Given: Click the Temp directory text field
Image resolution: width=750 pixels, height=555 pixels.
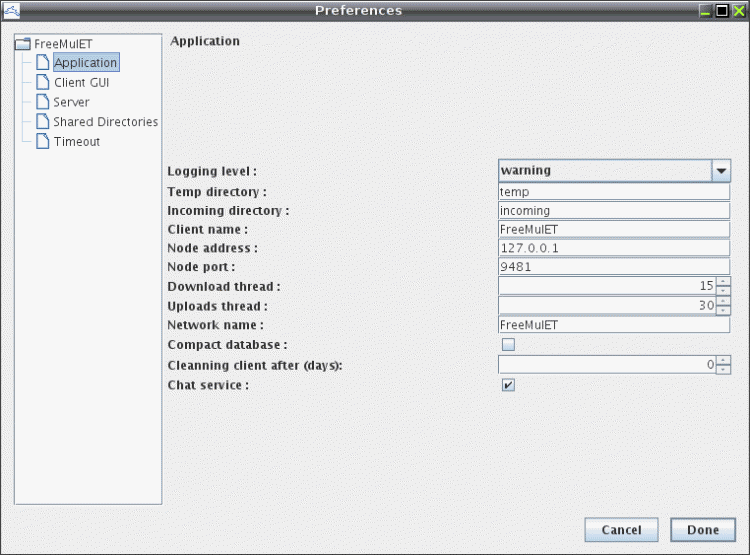Looking at the screenshot, I should tap(614, 191).
